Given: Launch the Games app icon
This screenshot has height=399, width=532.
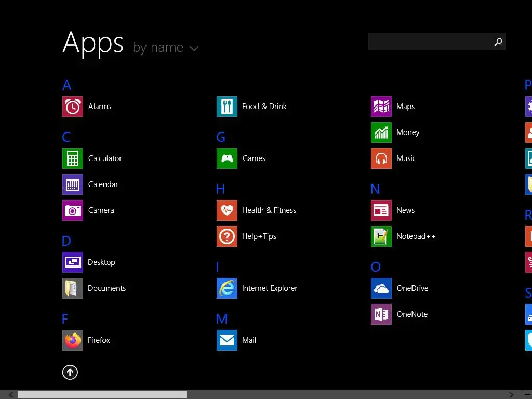Looking at the screenshot, I should 227,158.
